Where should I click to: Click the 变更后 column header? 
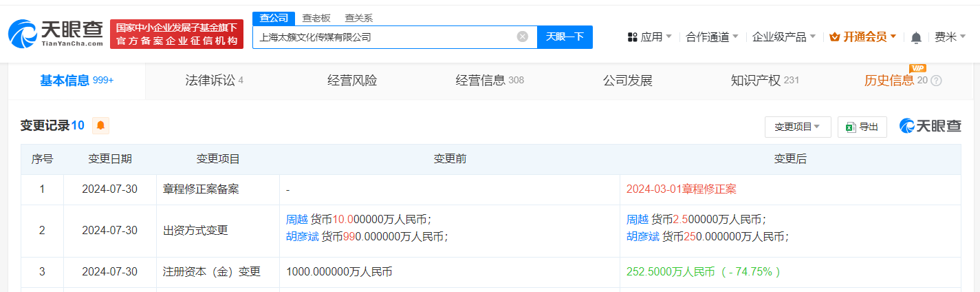(790, 159)
